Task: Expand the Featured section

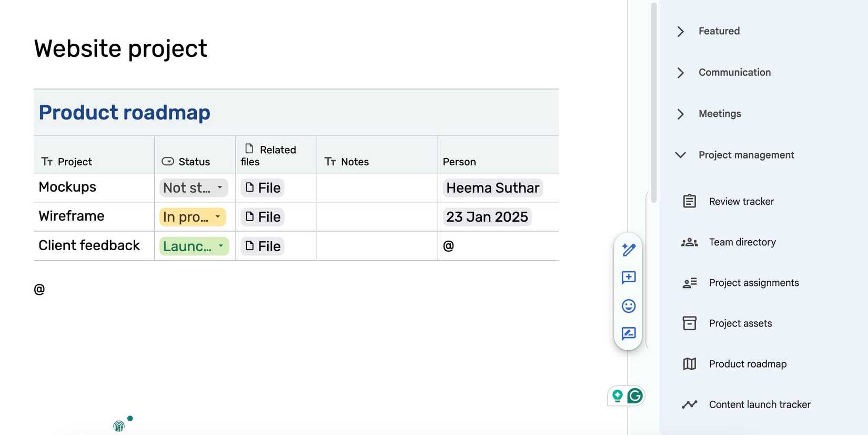Action: tap(680, 32)
